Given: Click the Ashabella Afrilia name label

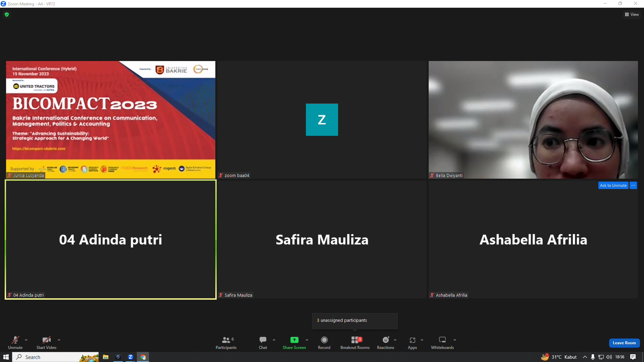Looking at the screenshot, I should pos(451,295).
